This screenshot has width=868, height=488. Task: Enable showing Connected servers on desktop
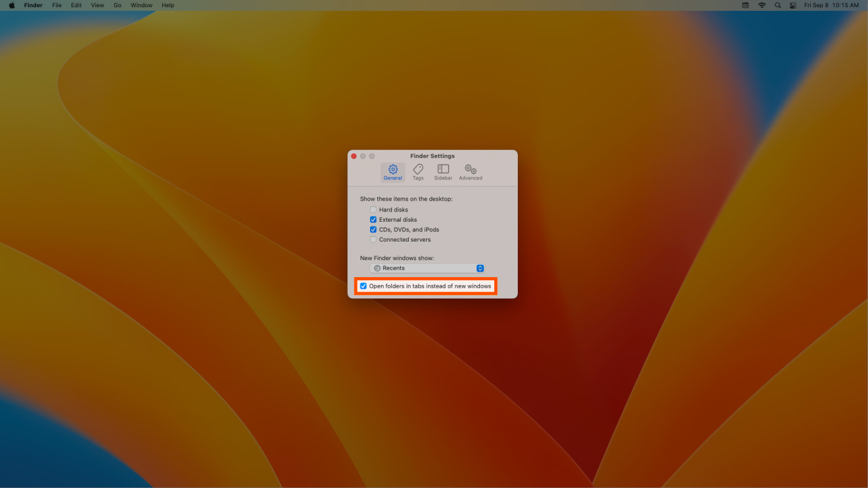point(373,239)
